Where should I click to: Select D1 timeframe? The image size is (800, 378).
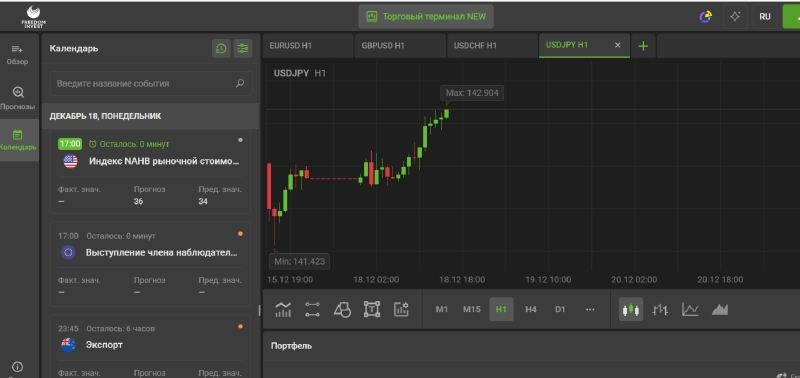pos(560,309)
